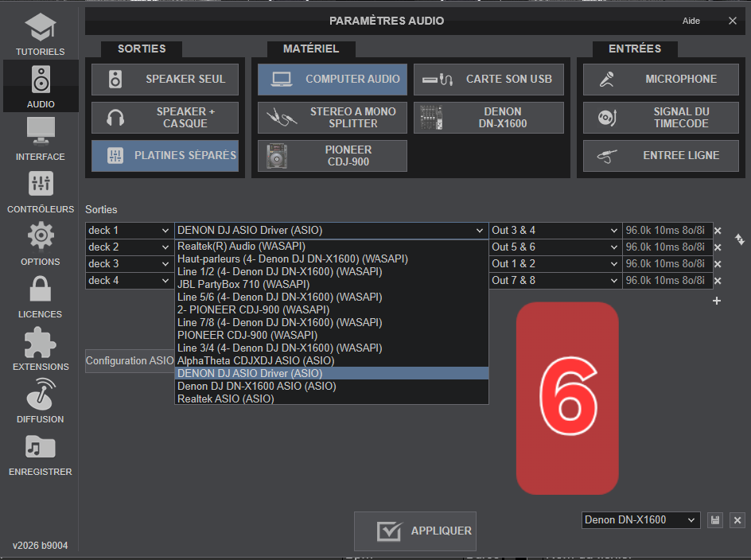Open the Options gear page

tap(40, 243)
